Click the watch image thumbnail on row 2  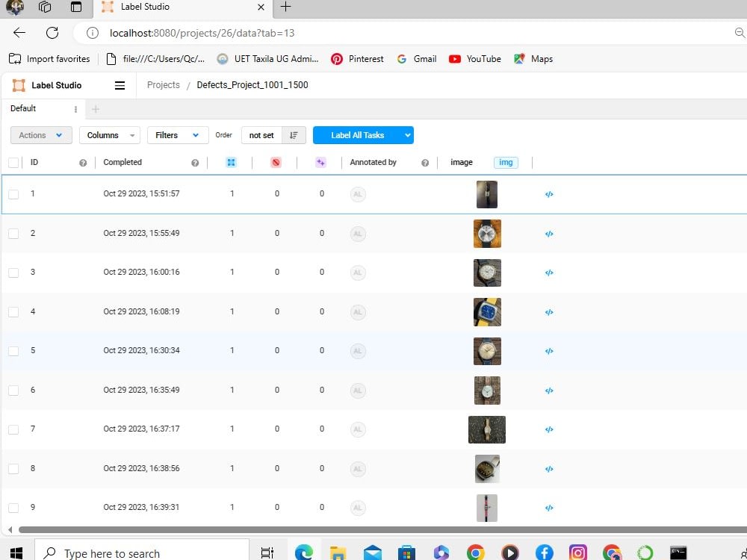(487, 233)
